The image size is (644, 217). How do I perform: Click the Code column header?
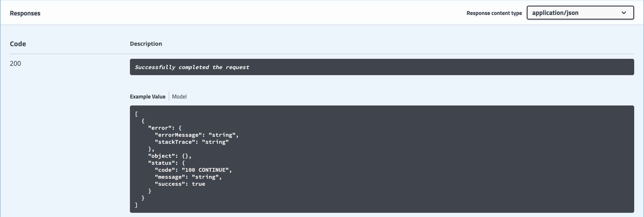18,44
